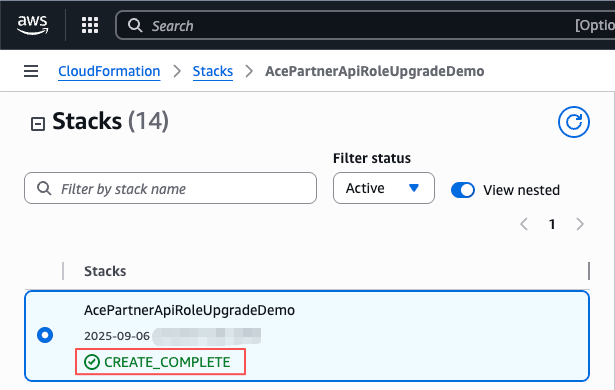Screen dimensions: 615x390
Task: Go to Stacks breadcrumb link
Action: pos(213,71)
